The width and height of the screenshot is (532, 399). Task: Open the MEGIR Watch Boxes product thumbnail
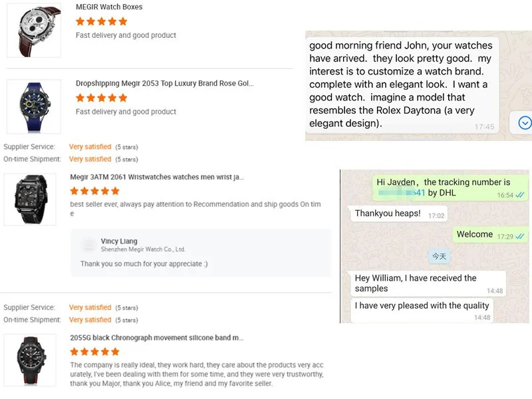34,31
